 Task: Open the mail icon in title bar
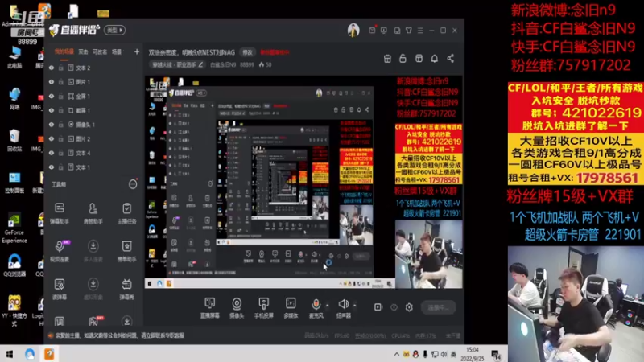pyautogui.click(x=372, y=30)
